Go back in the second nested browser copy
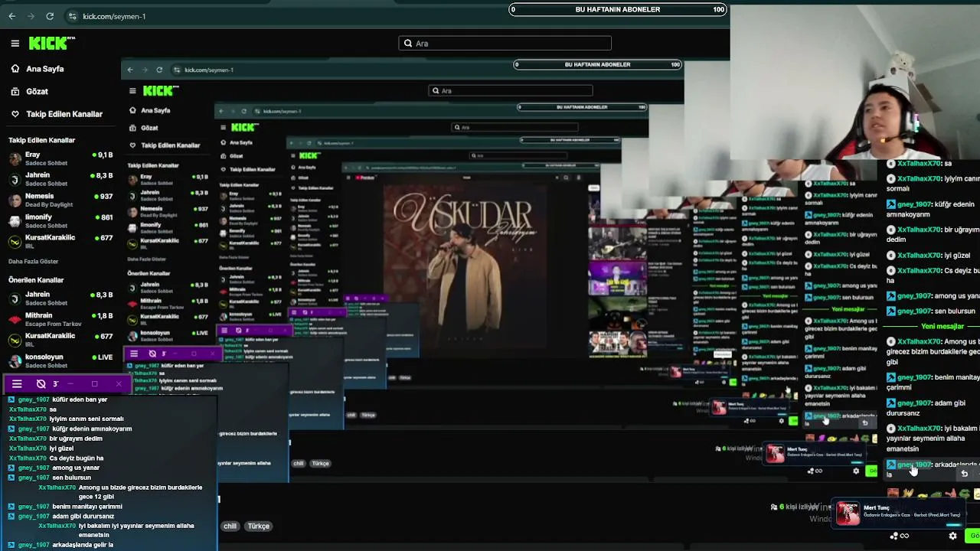Viewport: 980px width, 551px height. click(223, 111)
